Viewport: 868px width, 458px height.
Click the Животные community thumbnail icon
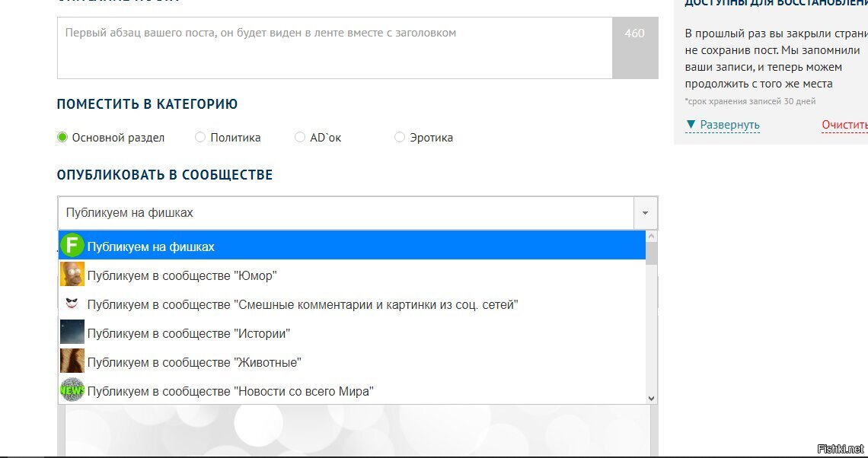72,361
